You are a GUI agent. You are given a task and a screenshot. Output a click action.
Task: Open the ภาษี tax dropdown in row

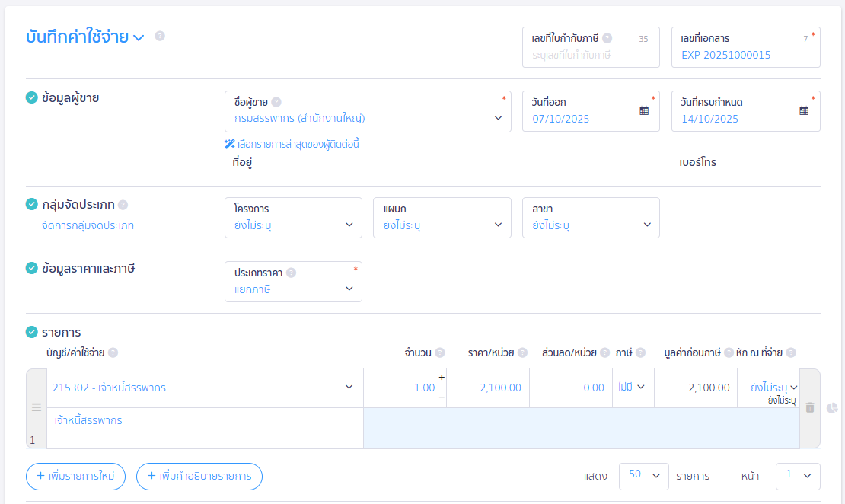[x=632, y=388]
